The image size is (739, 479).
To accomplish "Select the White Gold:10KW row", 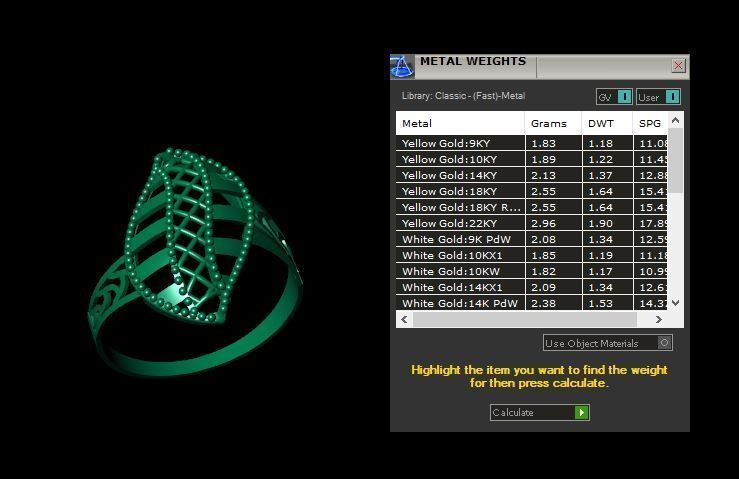I will point(532,272).
